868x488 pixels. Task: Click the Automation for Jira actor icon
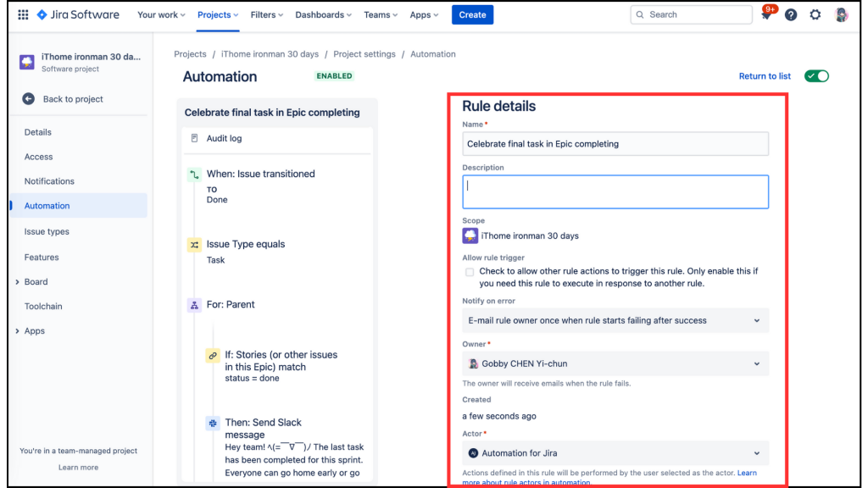(473, 453)
